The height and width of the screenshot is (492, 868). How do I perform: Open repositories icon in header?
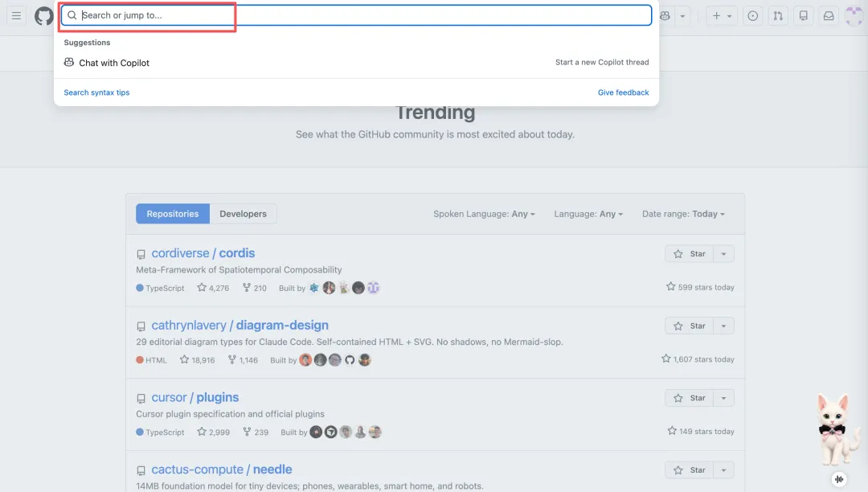pyautogui.click(x=803, y=16)
